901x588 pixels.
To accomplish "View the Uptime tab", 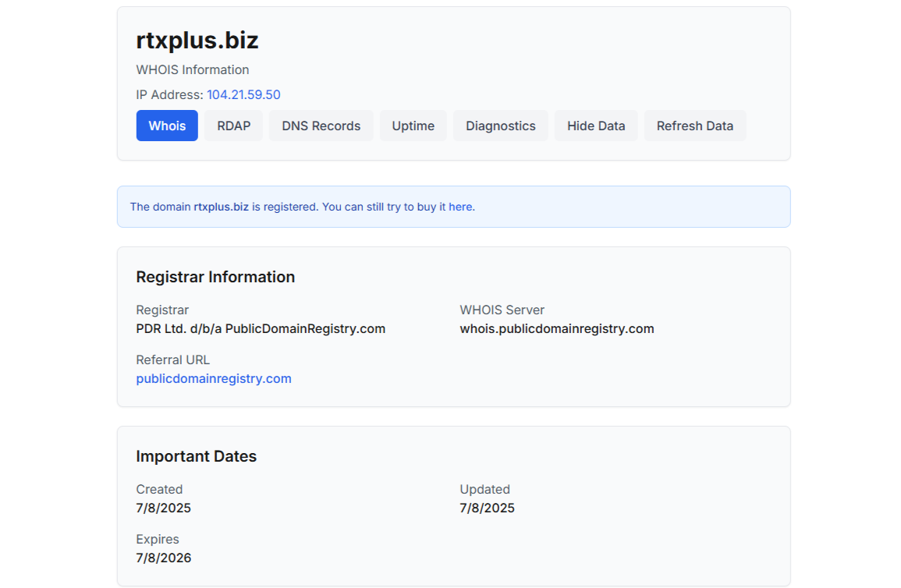I will pos(413,126).
